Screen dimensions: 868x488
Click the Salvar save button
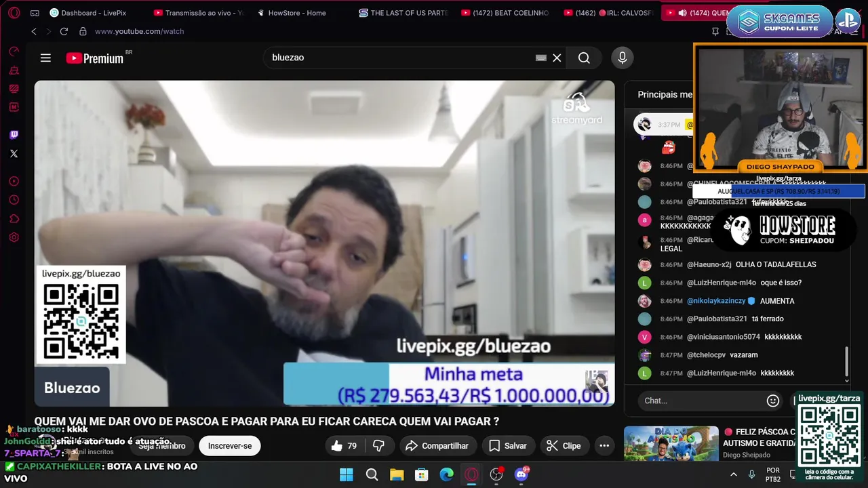[508, 446]
